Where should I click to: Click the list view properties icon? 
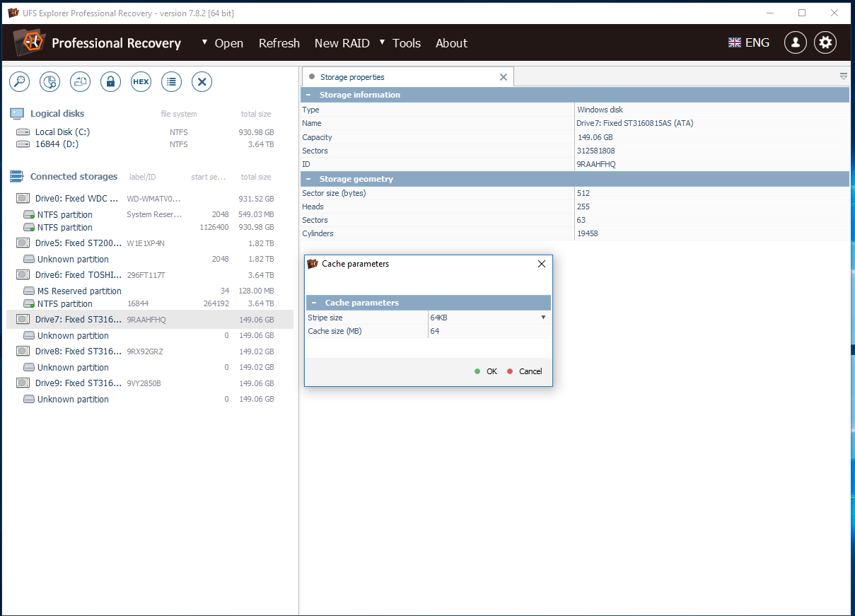click(171, 82)
